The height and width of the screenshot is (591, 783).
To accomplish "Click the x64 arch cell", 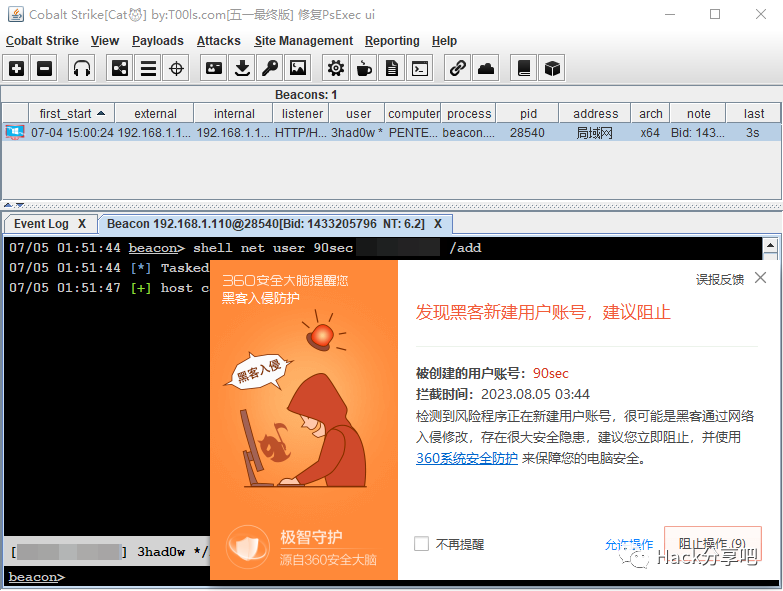I will [650, 133].
